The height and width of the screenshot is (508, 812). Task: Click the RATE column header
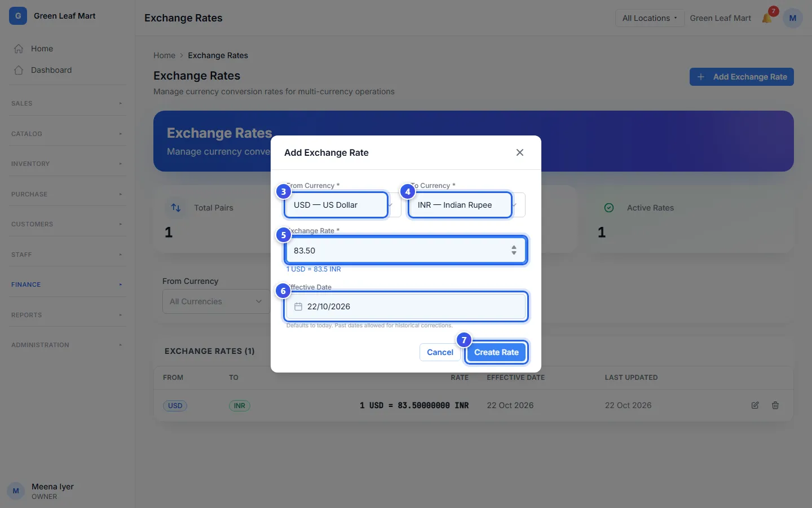(x=460, y=378)
